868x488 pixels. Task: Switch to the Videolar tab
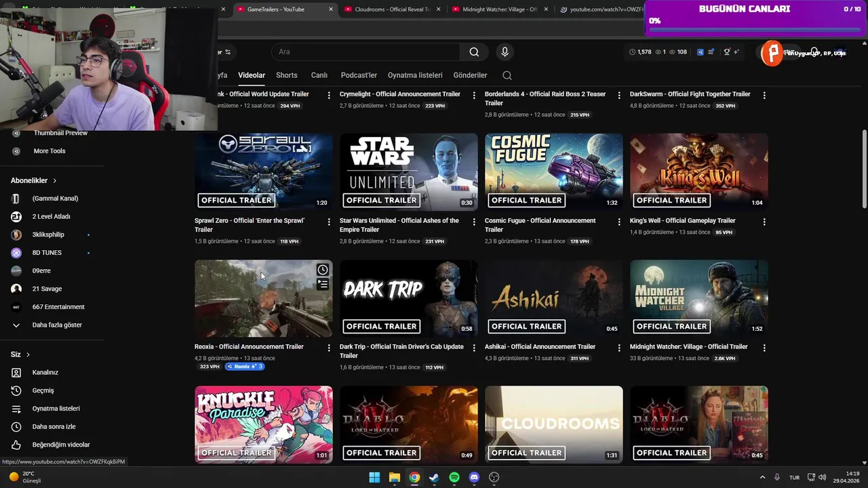tap(252, 75)
